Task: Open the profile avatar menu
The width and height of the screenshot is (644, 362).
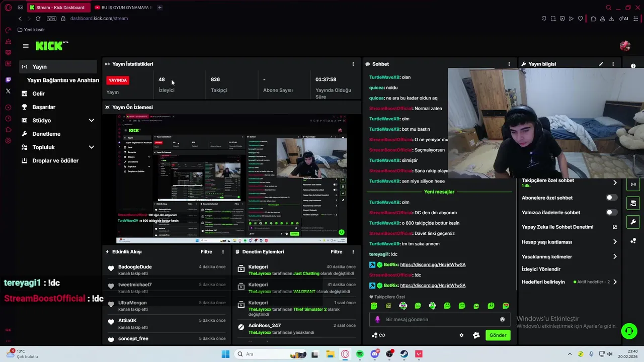Action: (x=625, y=46)
